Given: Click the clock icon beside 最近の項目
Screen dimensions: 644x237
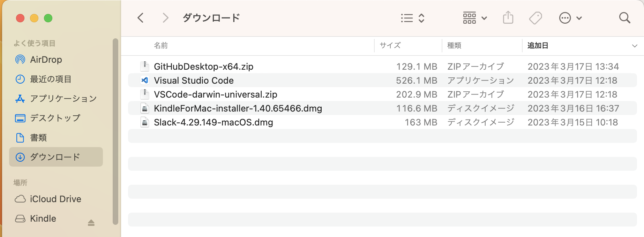Looking at the screenshot, I should 20,79.
